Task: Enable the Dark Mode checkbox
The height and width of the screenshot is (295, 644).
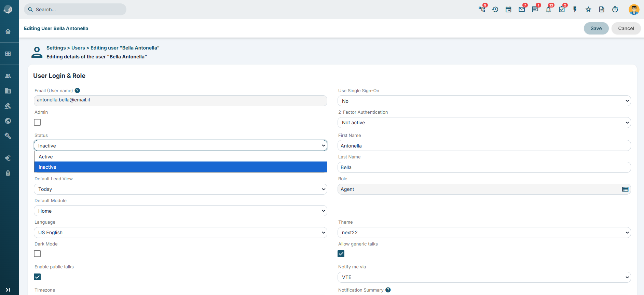Action: [37, 254]
